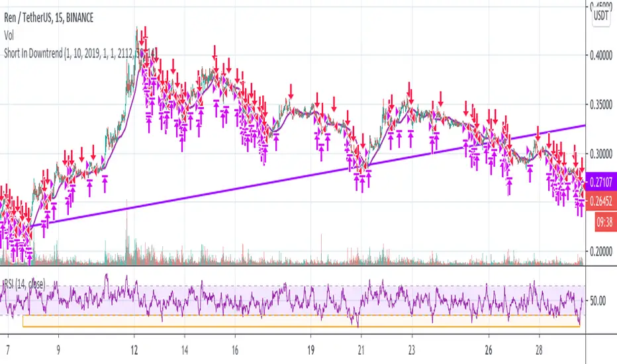
Task: Click the RSI (14, close) indicator label
Action: click(24, 284)
